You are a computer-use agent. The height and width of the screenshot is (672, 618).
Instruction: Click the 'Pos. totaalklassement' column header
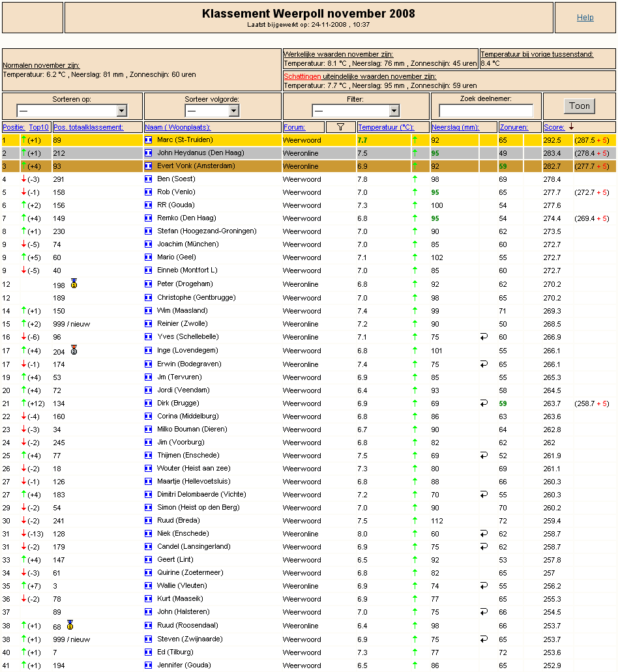89,127
